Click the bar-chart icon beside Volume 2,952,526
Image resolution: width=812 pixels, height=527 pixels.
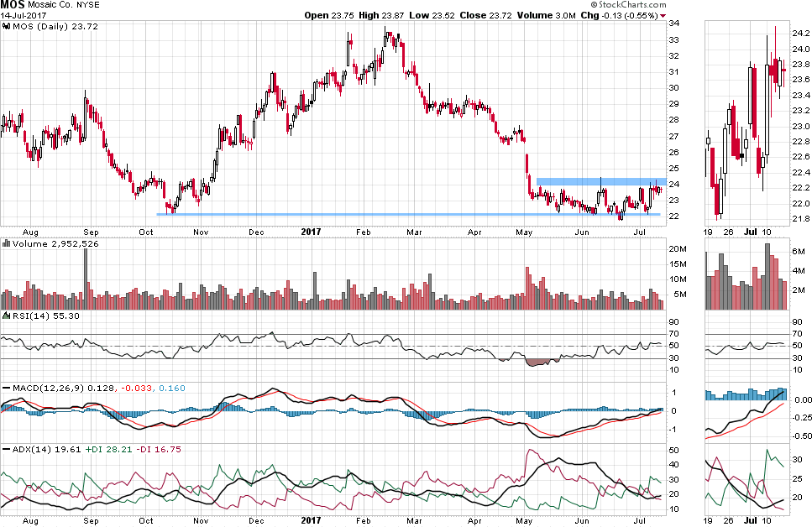(x=7, y=243)
